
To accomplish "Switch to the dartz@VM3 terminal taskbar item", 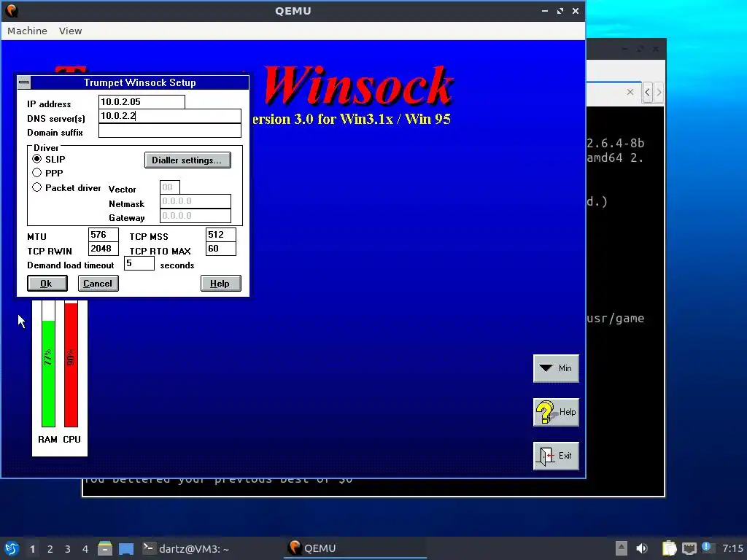I will coord(186,548).
